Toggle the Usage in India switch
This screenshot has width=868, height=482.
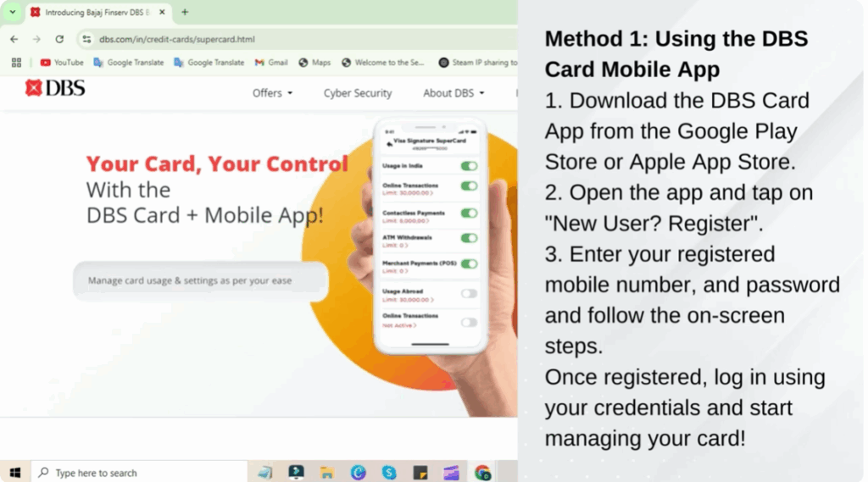469,166
